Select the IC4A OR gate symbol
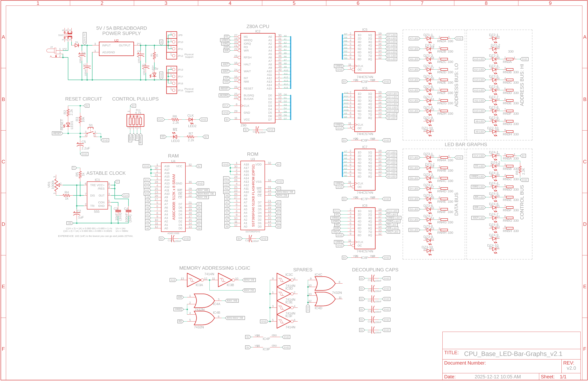 [204, 301]
